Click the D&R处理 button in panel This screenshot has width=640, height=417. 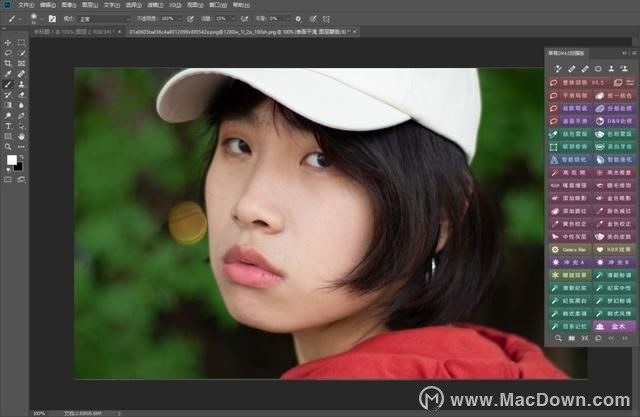[x=614, y=121]
